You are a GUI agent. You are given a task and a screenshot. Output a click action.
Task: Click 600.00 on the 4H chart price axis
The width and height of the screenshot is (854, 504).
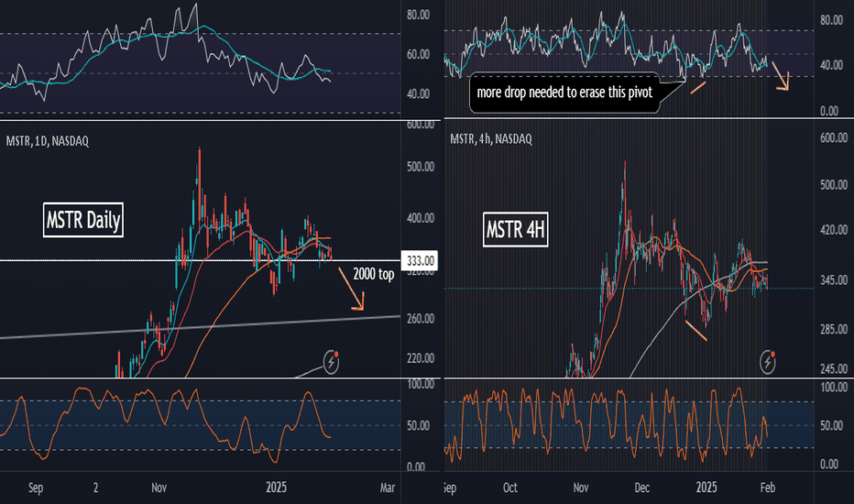click(x=834, y=137)
